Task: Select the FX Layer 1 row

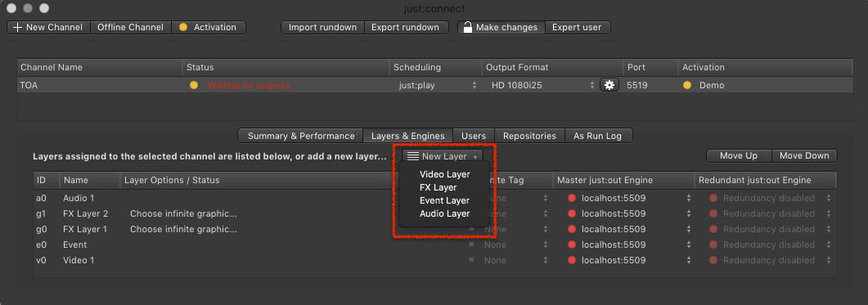Action: coord(435,229)
